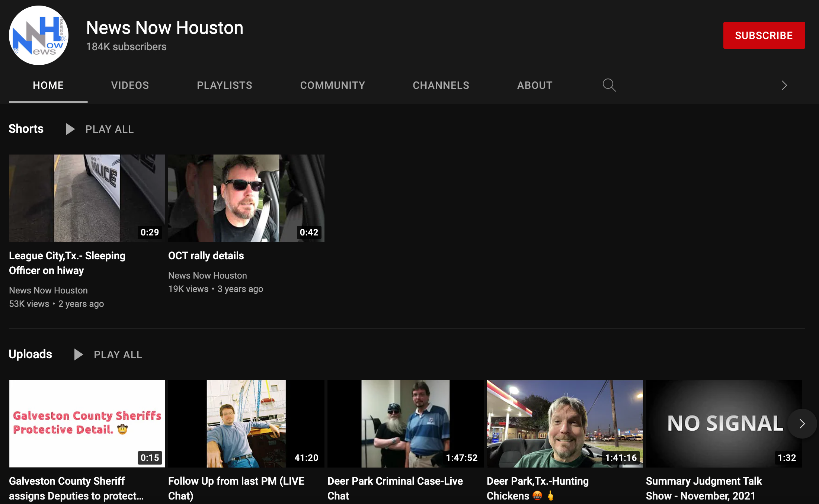Viewport: 819px width, 504px height.
Task: Open the Uploads section heading
Action: coord(31,354)
